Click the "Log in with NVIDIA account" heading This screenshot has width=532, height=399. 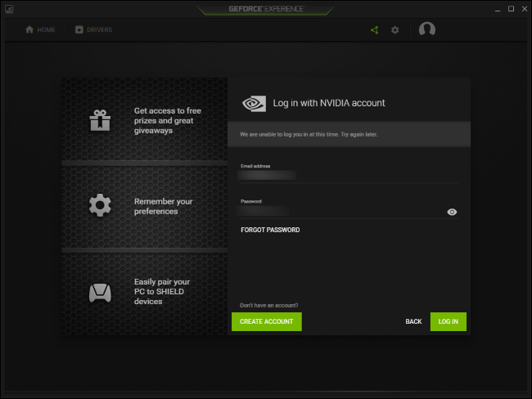coord(329,103)
